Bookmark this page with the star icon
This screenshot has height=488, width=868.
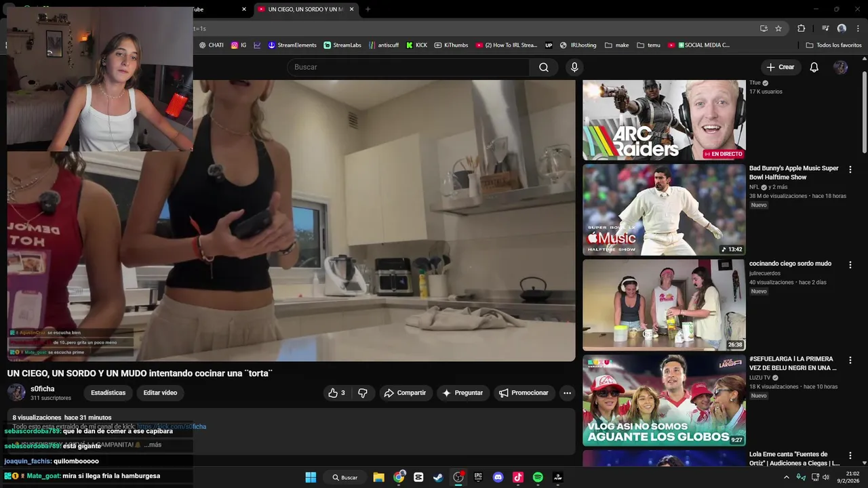[778, 28]
